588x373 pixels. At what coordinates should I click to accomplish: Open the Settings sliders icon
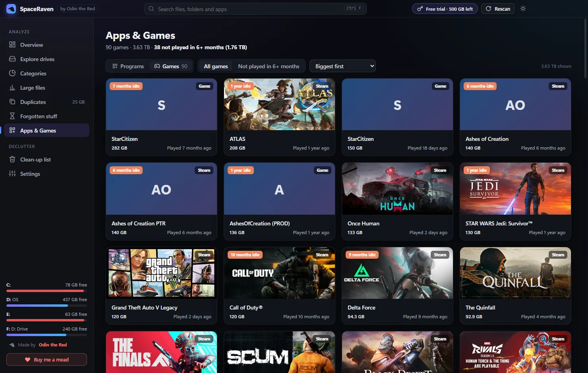click(x=12, y=173)
